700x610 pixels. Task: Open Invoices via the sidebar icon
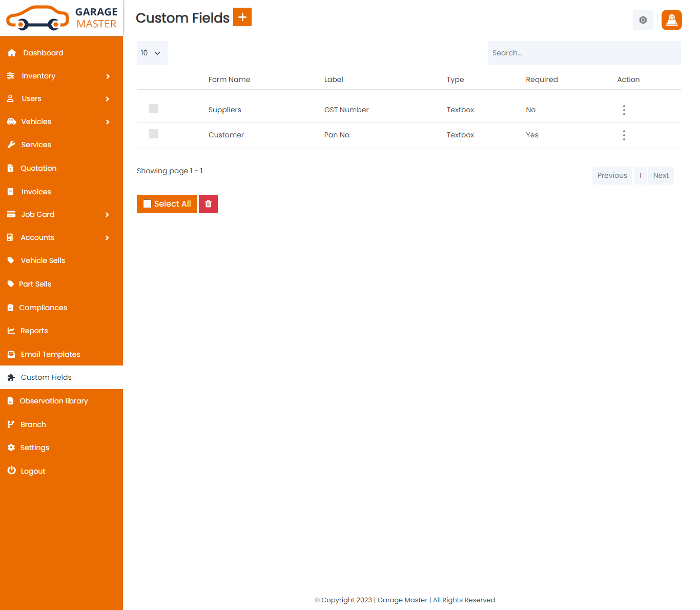(11, 191)
